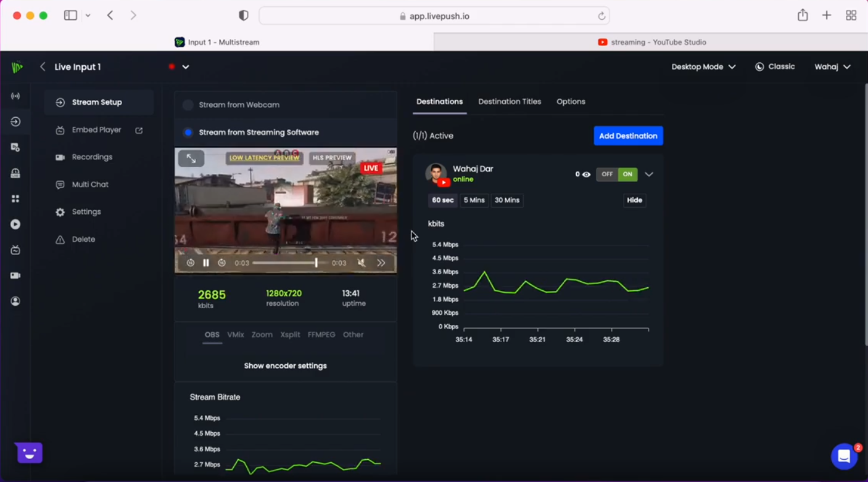Skip back 15 seconds in preview
The image size is (868, 482).
pyautogui.click(x=191, y=263)
